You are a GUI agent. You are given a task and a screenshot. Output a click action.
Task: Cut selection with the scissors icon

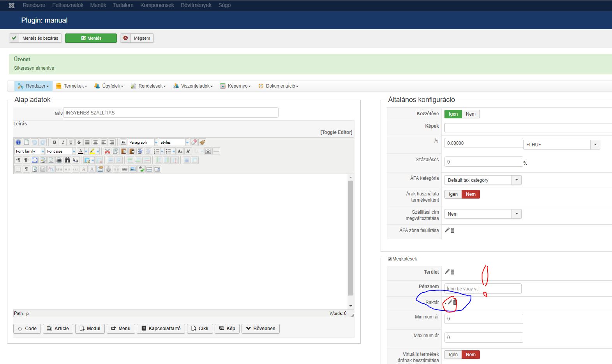point(107,151)
